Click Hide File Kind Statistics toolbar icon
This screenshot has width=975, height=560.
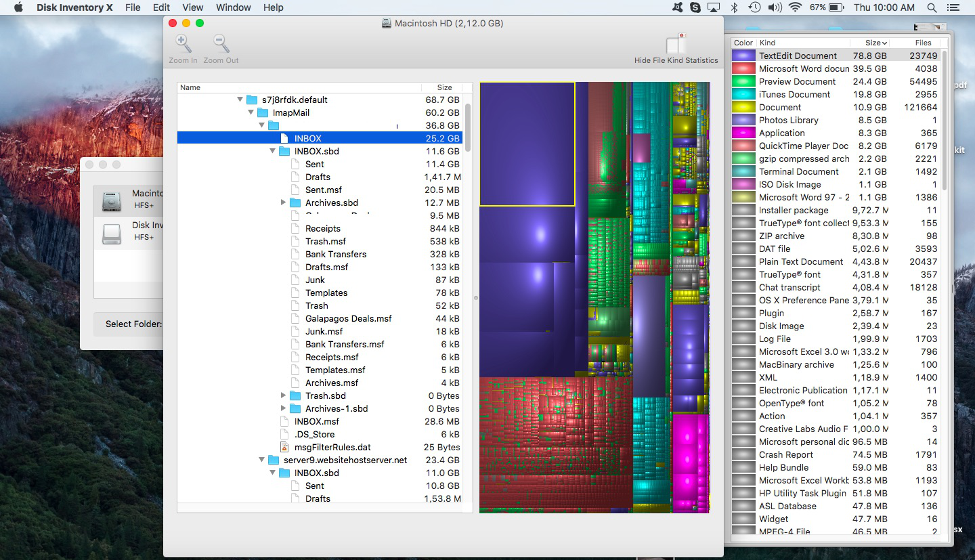pos(676,44)
